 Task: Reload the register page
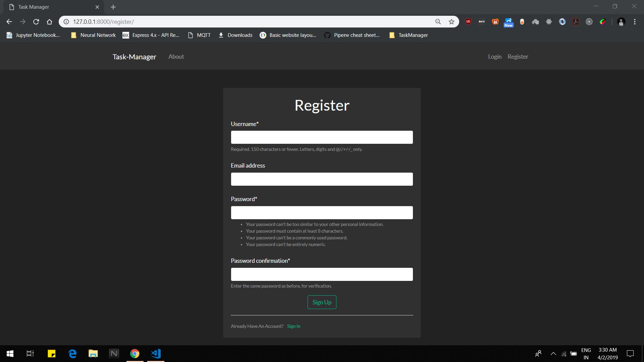[x=36, y=21]
